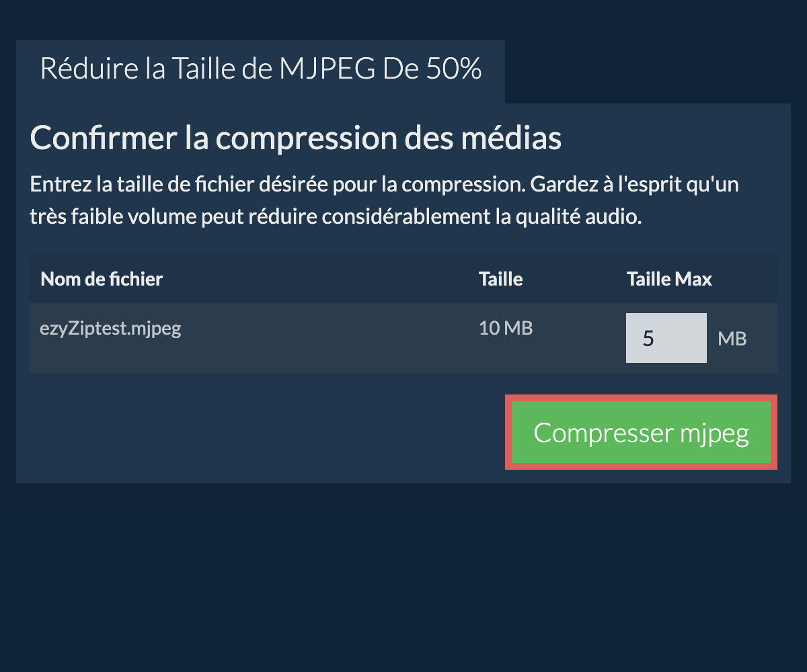This screenshot has height=672, width=807.
Task: Click the Compresser mjpeg button
Action: coord(641,432)
